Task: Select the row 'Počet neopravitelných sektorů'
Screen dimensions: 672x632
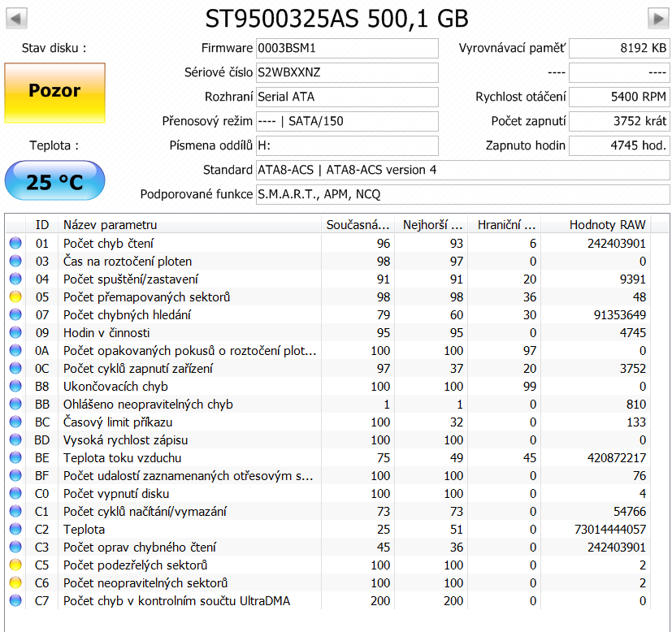Action: (x=327, y=582)
